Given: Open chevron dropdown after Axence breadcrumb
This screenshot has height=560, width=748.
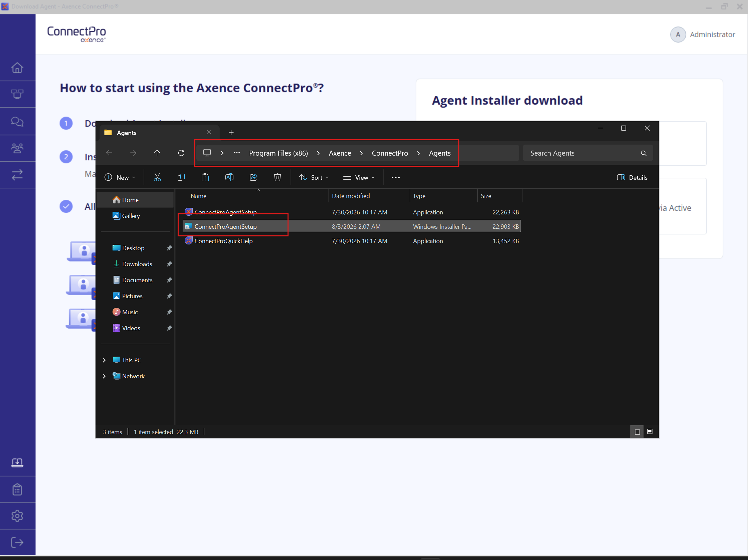Looking at the screenshot, I should point(361,153).
